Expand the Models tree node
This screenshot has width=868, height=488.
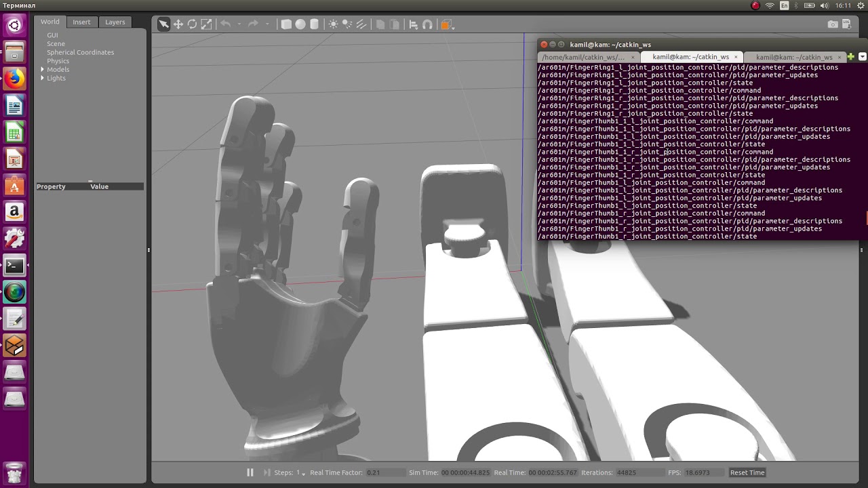coord(42,69)
